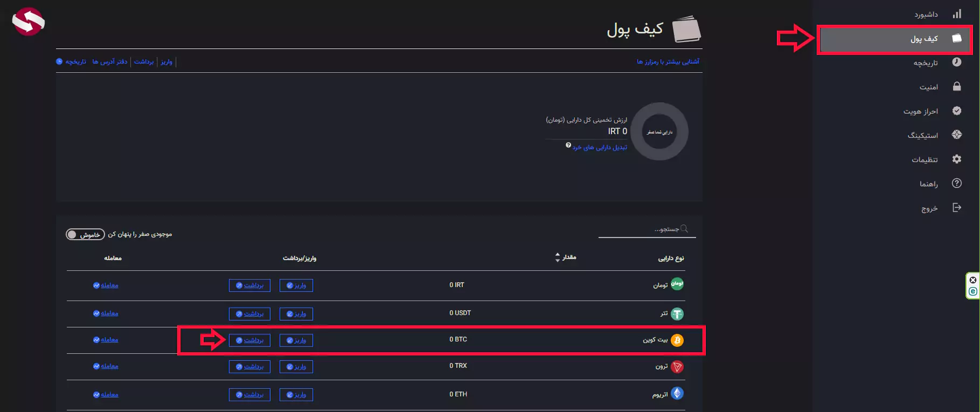The width and height of the screenshot is (980, 412).
Task: Click the خروج logout icon
Action: (957, 207)
